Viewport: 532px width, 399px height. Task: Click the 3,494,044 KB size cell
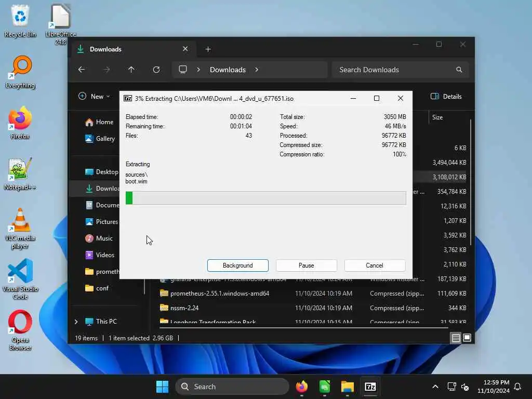(449, 163)
